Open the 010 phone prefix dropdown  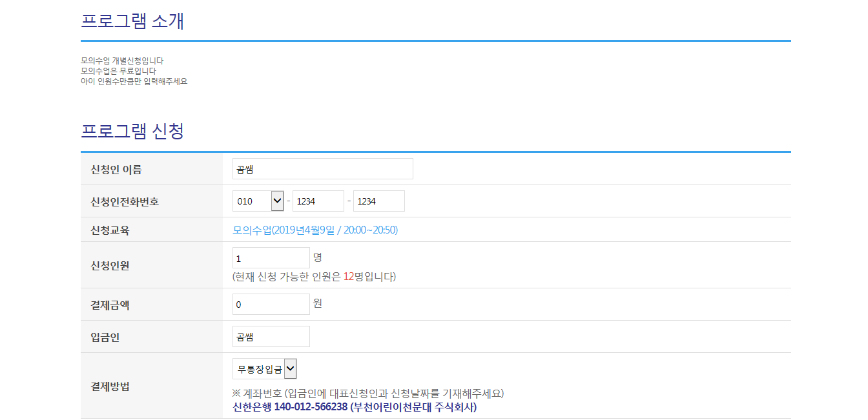(258, 201)
